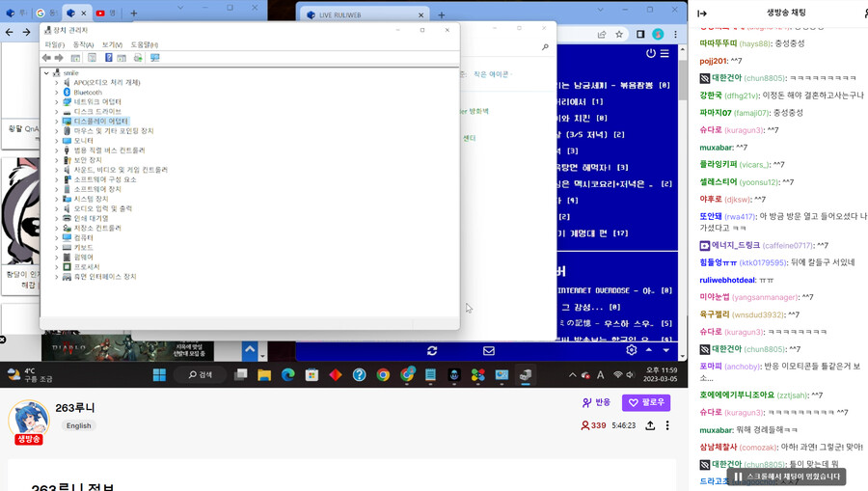This screenshot has height=491, width=868.
Task: Click the monitor icon at the toolbar's end
Action: click(x=155, y=58)
